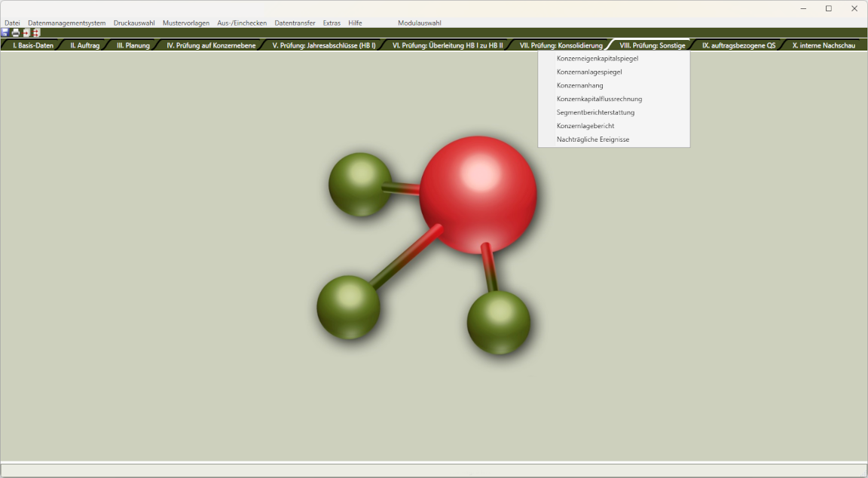The height and width of the screenshot is (478, 868).
Task: Click the blue floppy disk save icon
Action: tap(5, 33)
